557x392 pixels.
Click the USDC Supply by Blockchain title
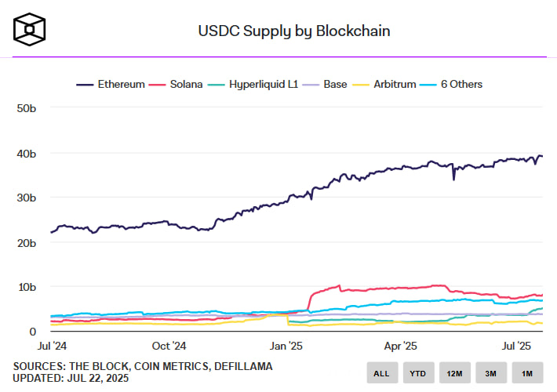(x=294, y=31)
